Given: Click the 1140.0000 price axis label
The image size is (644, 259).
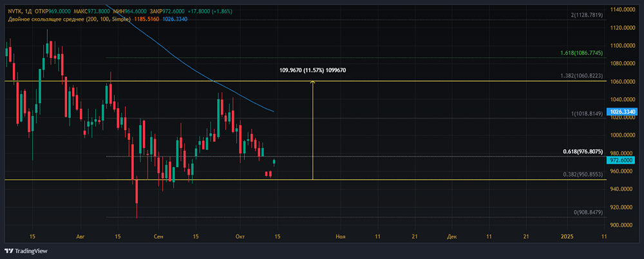Looking at the screenshot, I should click(623, 9).
